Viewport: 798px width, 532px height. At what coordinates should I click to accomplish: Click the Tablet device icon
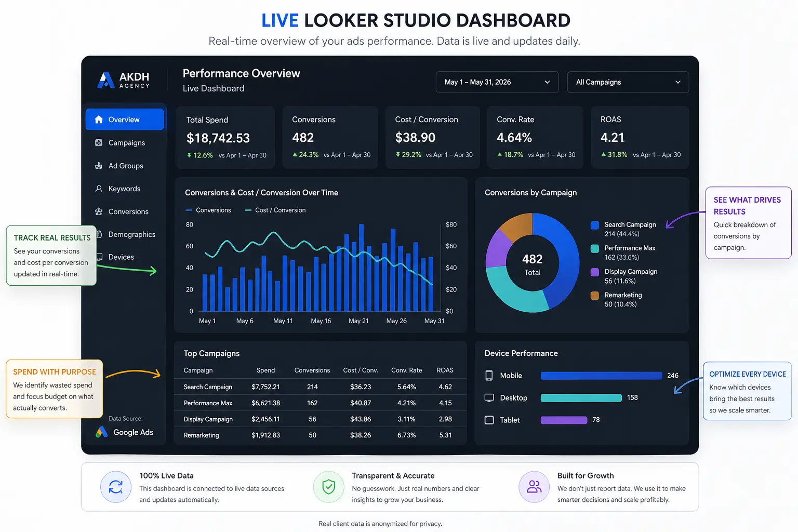point(489,420)
